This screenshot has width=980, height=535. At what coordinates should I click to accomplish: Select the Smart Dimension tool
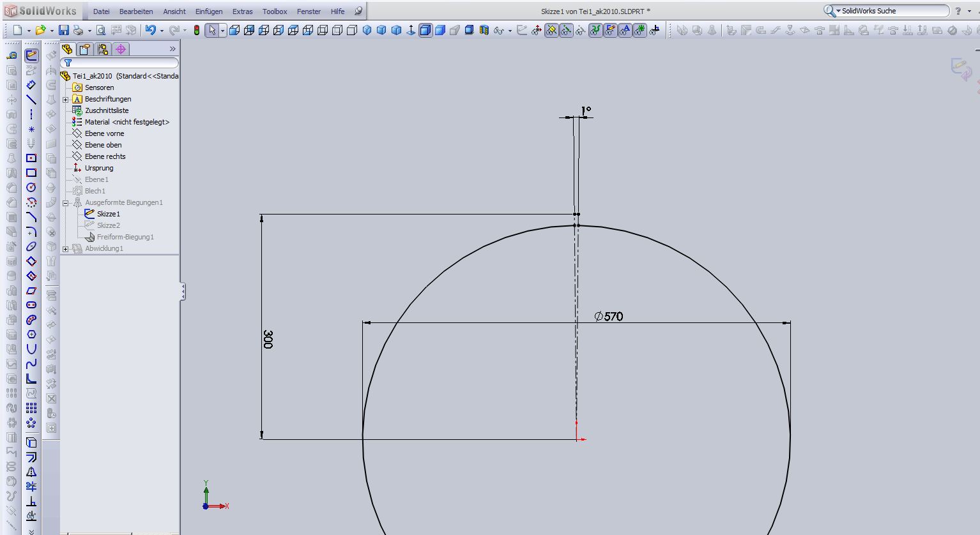point(31,85)
